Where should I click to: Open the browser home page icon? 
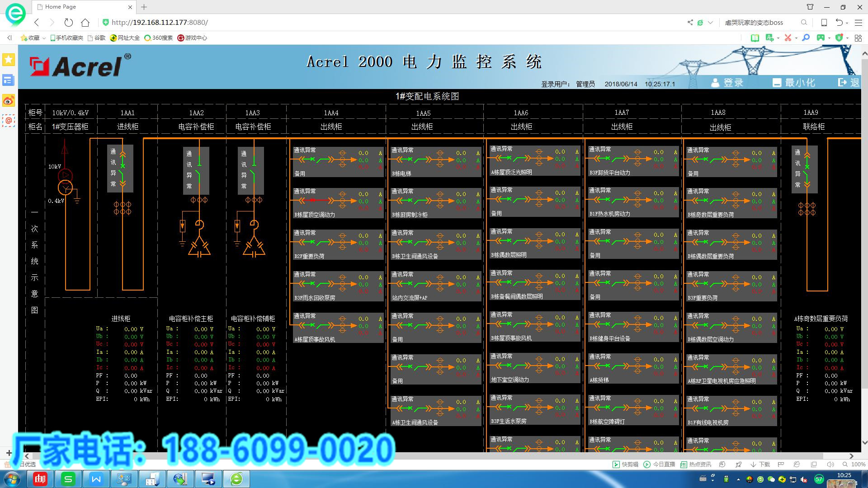[x=85, y=22]
